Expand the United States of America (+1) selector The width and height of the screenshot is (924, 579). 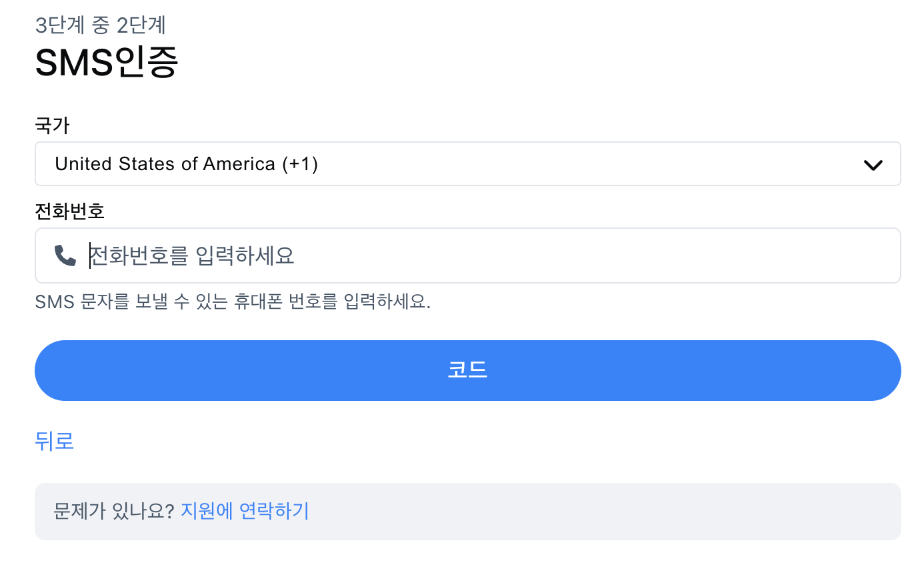pos(467,163)
